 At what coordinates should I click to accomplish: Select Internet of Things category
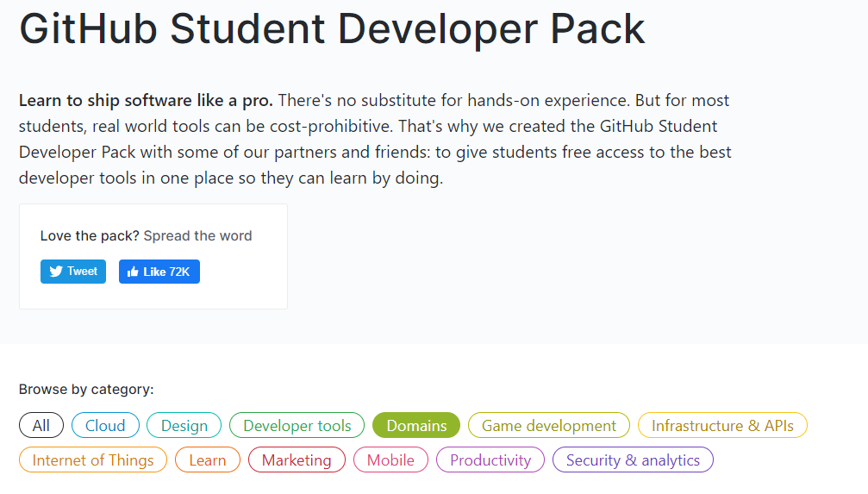93,460
